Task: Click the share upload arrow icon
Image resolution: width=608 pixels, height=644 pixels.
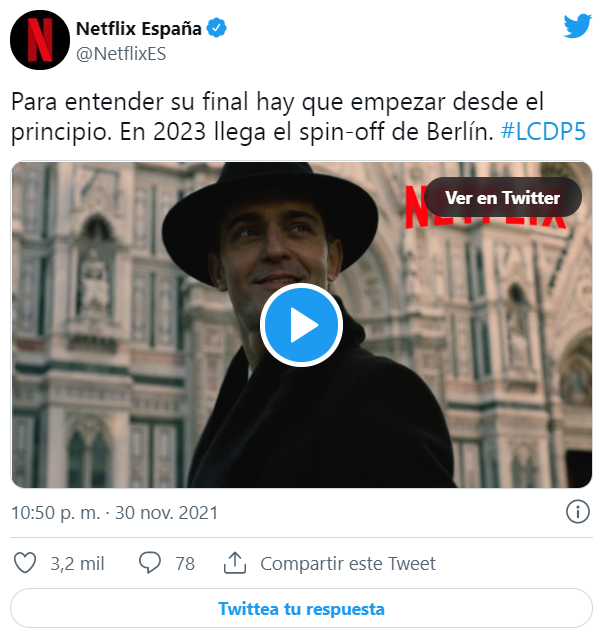Action: coord(235,563)
